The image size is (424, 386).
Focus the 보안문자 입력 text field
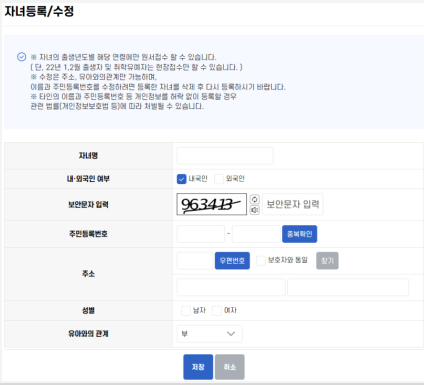293,204
